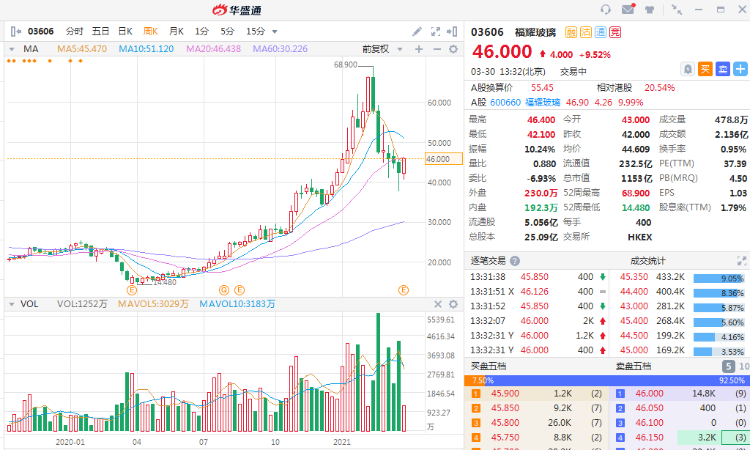Image resolution: width=750 pixels, height=450 pixels.
Task: Click the MA20:46.438 legend
Action: pyautogui.click(x=213, y=49)
